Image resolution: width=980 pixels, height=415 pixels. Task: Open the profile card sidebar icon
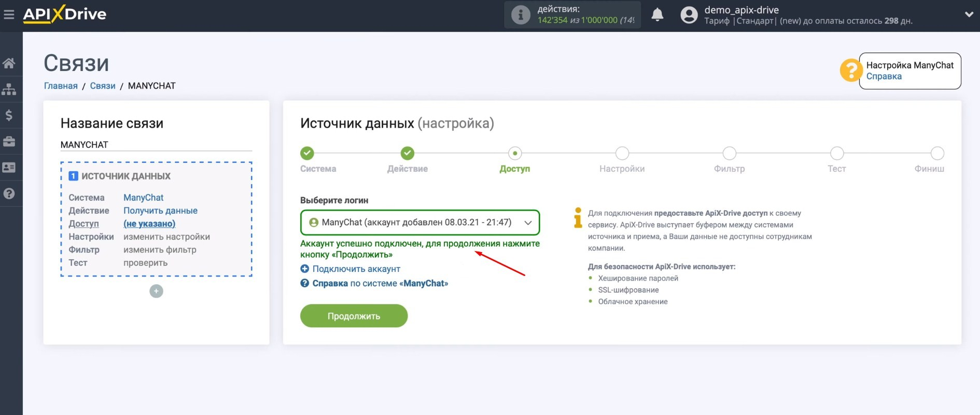coord(9,168)
